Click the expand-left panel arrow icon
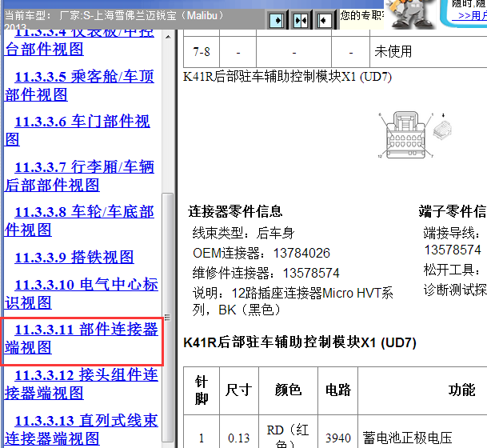Screen dimensions: 487x448 pos(324,21)
